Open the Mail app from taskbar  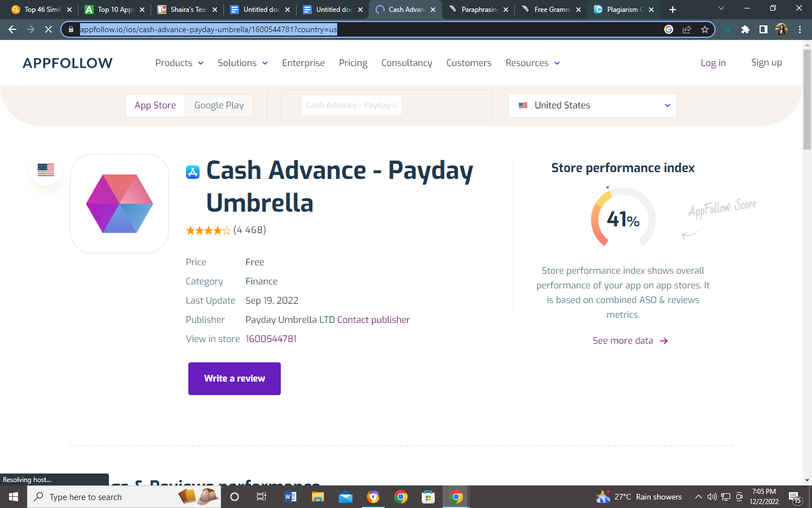pyautogui.click(x=346, y=497)
